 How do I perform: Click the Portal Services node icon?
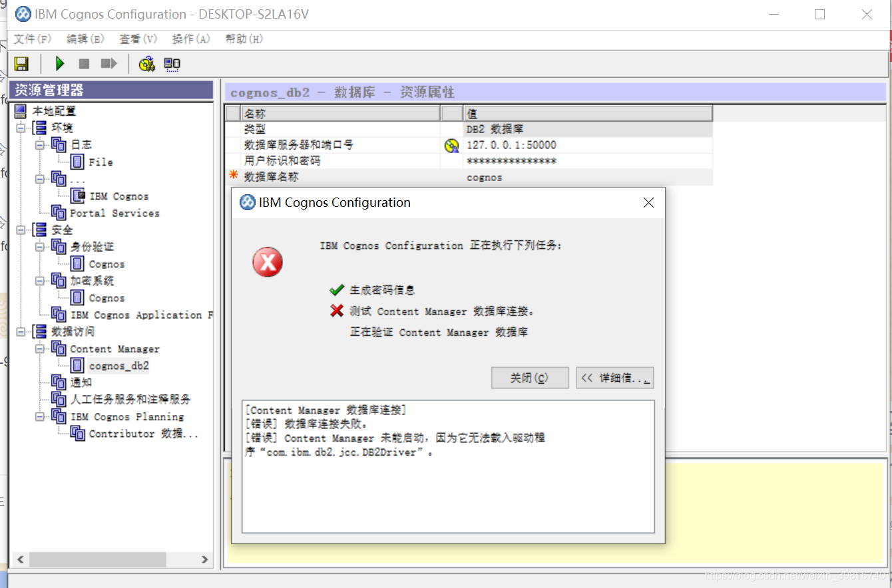[x=59, y=213]
